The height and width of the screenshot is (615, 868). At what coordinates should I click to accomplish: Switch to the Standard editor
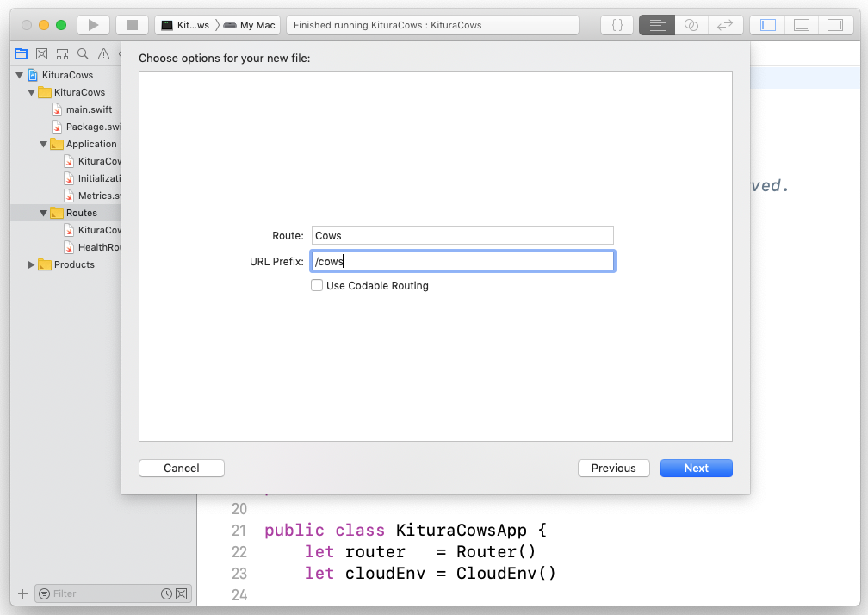click(656, 25)
